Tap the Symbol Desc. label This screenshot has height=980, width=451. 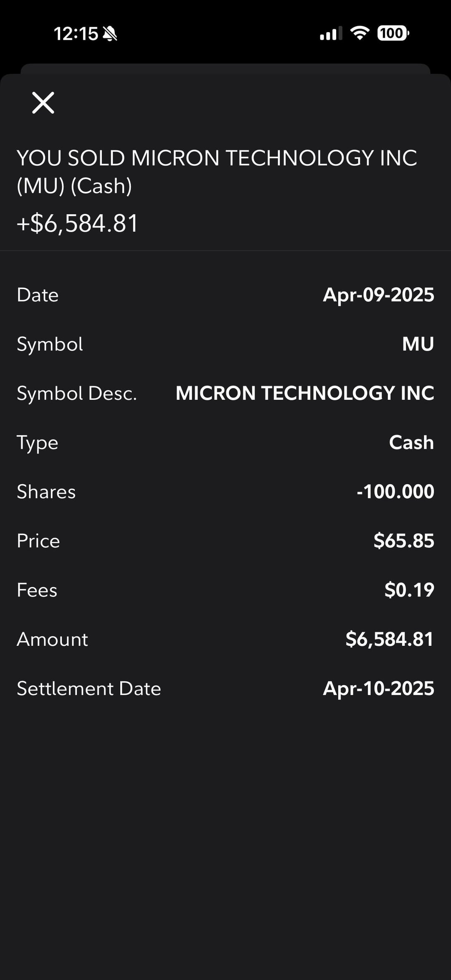77,393
